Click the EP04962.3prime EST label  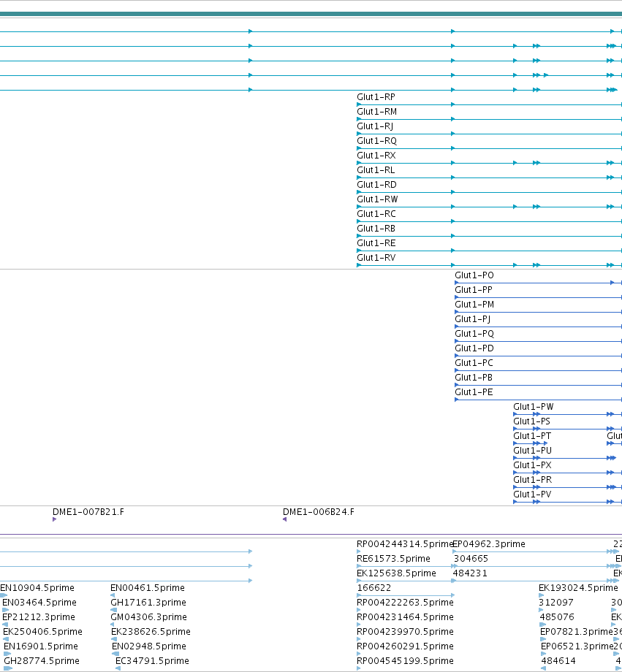[489, 544]
